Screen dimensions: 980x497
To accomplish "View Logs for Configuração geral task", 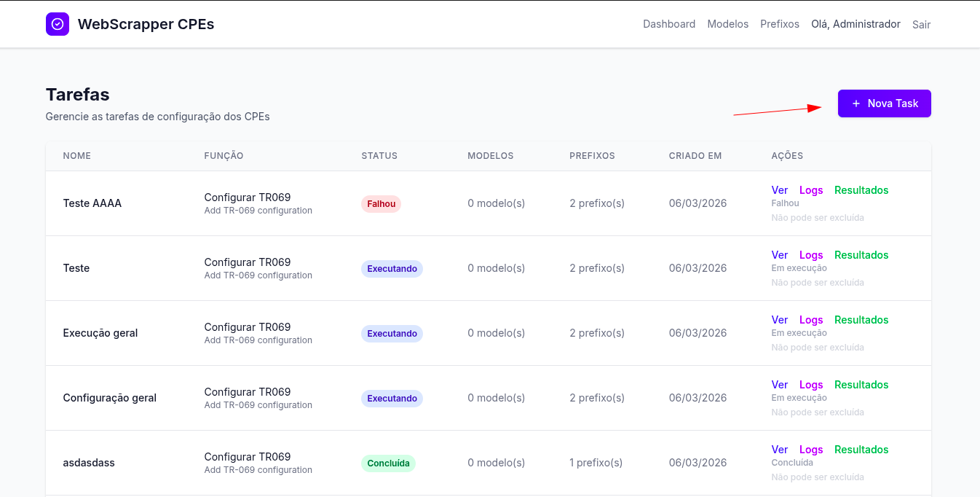I will coord(810,385).
